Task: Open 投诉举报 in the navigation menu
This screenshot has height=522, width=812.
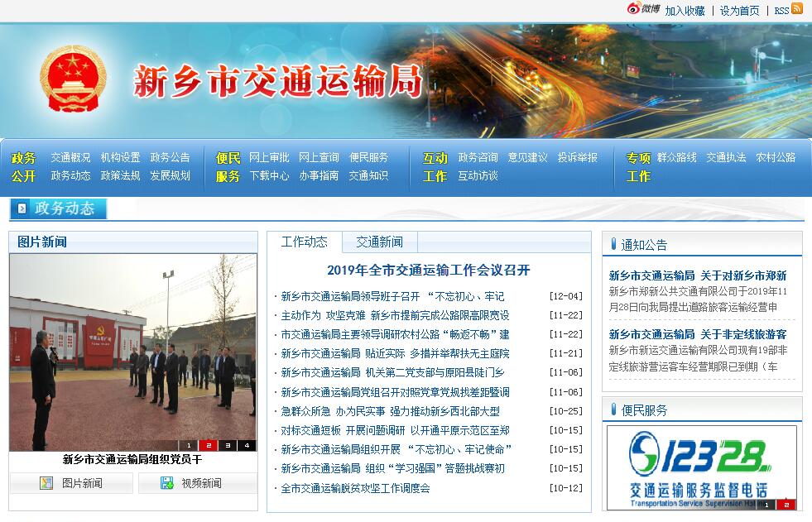Action: click(x=577, y=157)
